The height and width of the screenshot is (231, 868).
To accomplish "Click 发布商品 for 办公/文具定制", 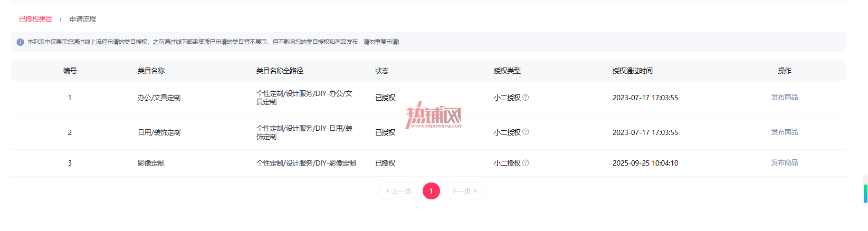I will coord(784,97).
